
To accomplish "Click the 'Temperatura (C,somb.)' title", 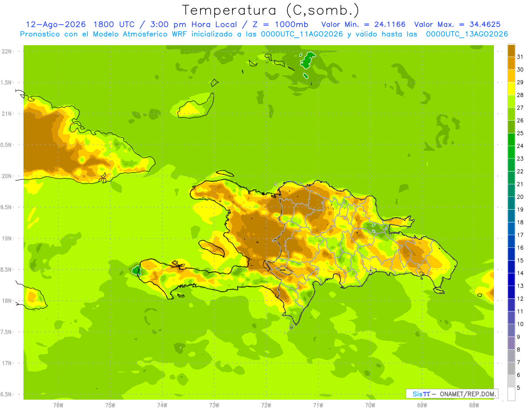I will [x=270, y=10].
